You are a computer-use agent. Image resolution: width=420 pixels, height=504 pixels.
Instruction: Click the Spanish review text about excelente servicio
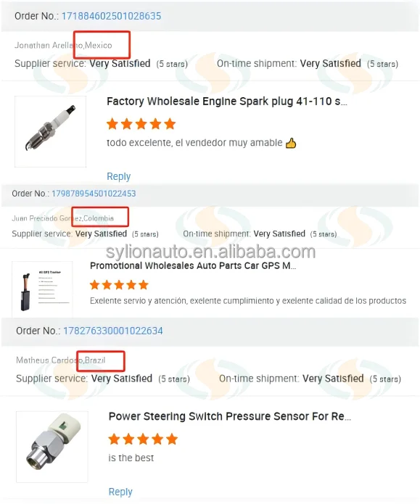(x=248, y=301)
